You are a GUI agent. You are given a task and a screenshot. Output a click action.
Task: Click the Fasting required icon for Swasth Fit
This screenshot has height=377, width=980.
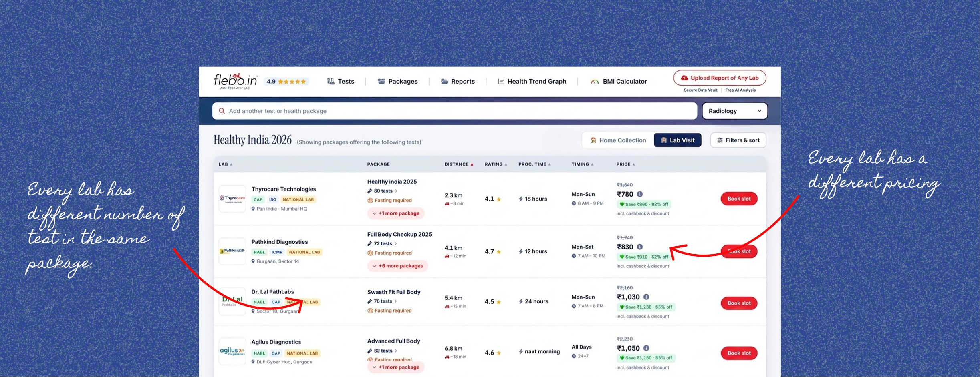point(370,311)
